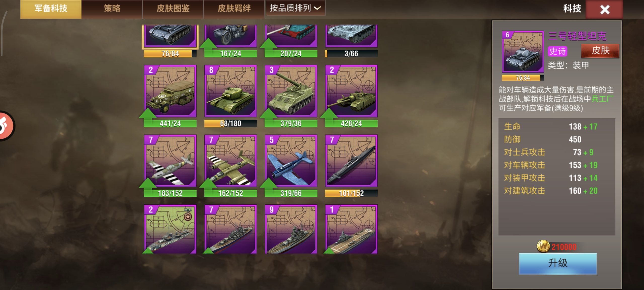Click the blue 升级 upgrade button

click(558, 263)
